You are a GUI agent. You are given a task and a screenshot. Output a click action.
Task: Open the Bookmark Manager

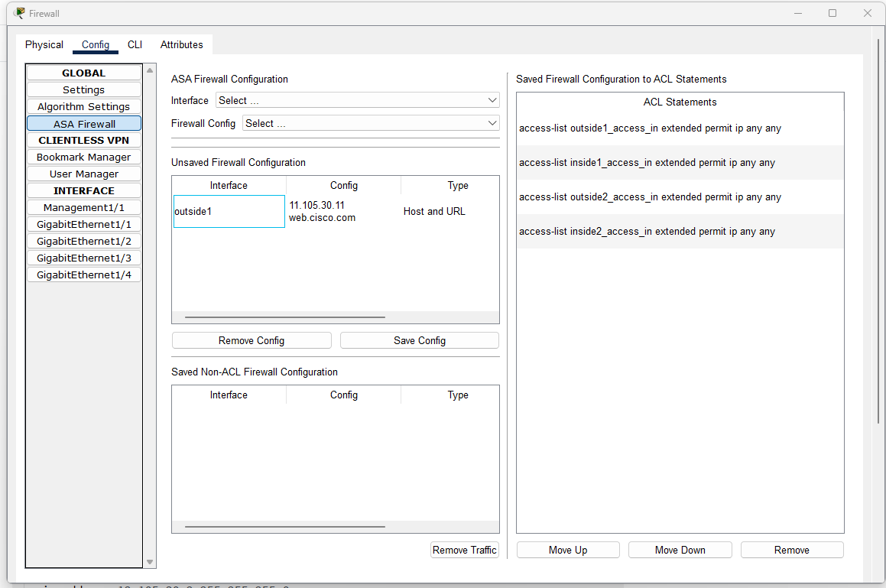83,157
